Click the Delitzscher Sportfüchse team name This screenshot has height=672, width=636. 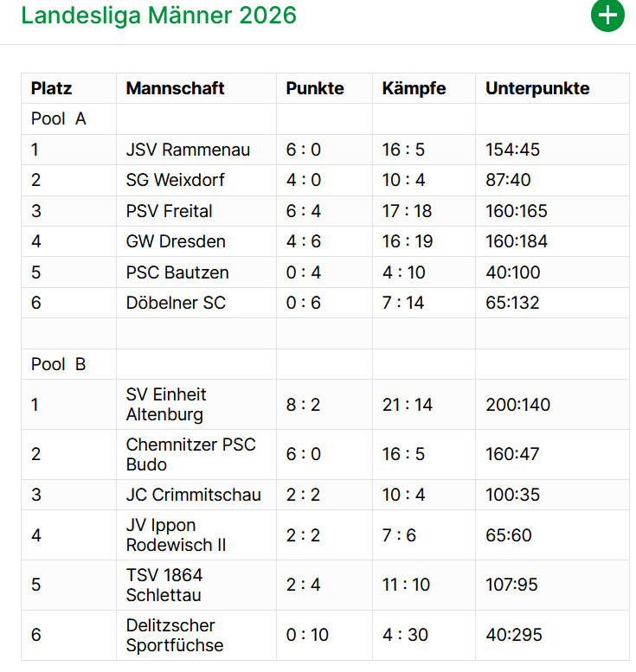click(x=174, y=635)
